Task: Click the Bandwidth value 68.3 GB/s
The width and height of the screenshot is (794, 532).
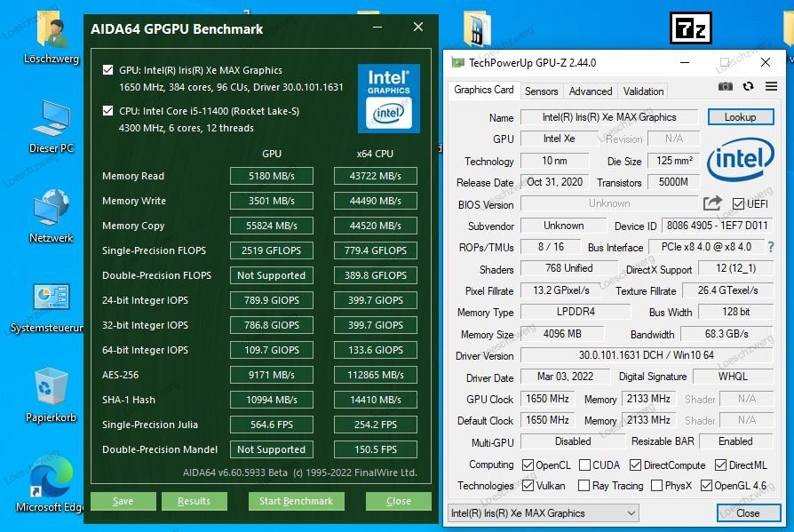Action: click(727, 334)
